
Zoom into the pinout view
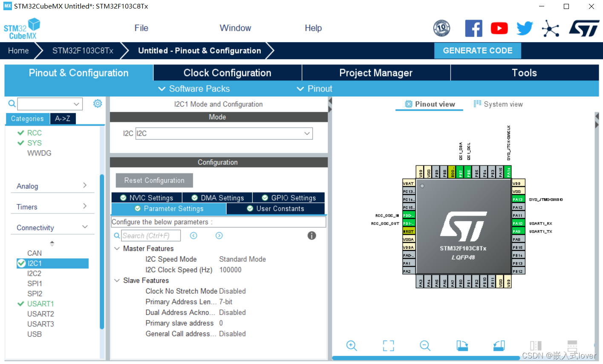pos(352,346)
